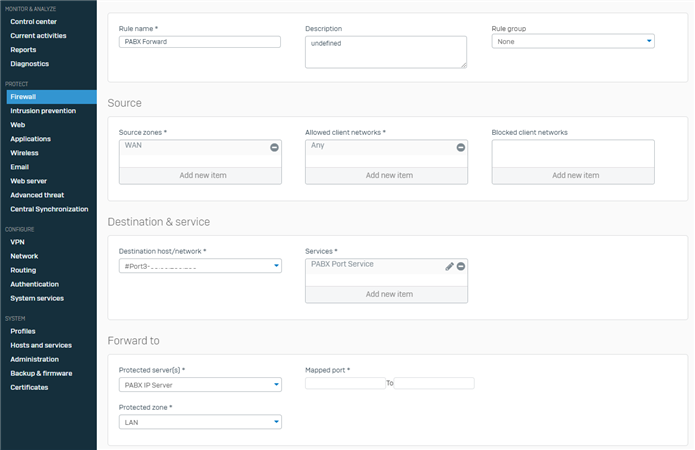Viewport: 695px width, 450px height.
Task: Open Intrusion prevention in sidebar
Action: pyautogui.click(x=43, y=111)
